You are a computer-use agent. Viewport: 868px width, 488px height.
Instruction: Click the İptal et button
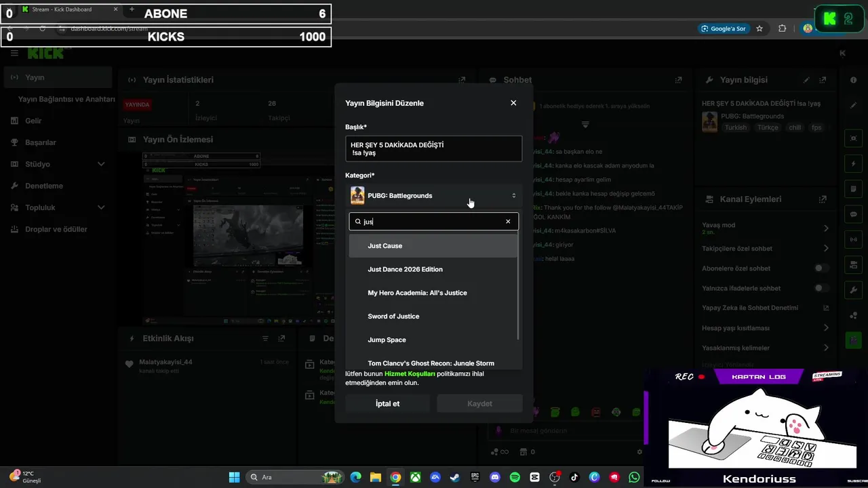pyautogui.click(x=387, y=403)
